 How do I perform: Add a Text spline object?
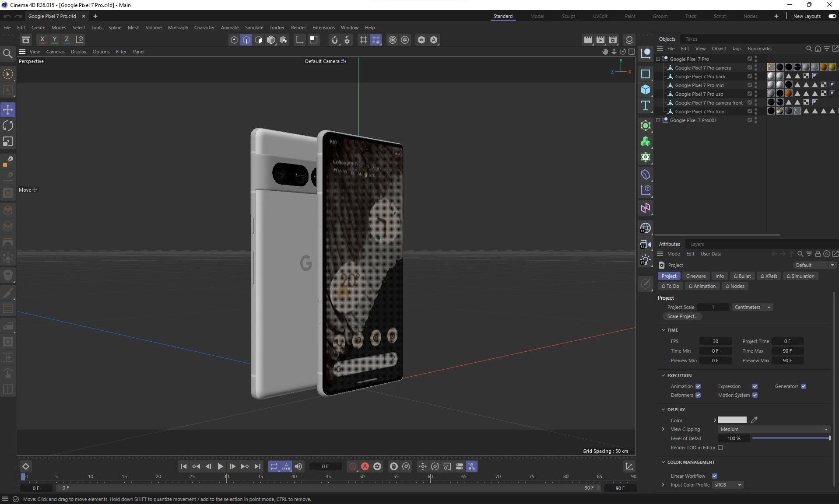click(646, 105)
